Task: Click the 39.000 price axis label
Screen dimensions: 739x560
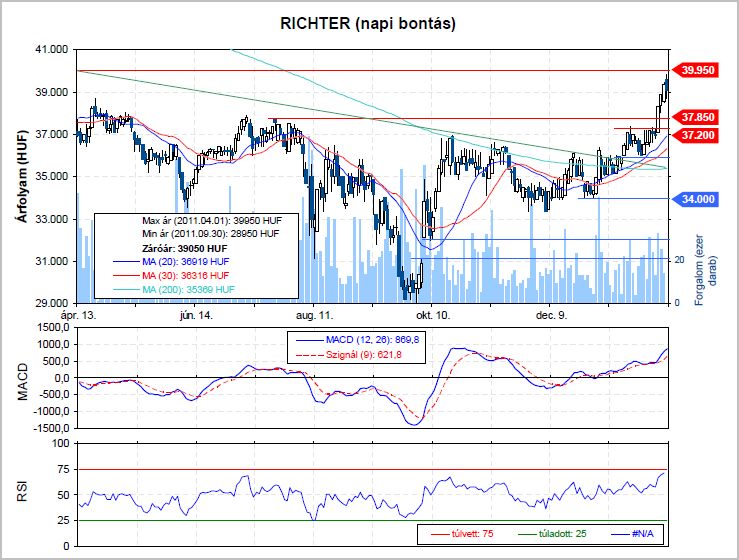Action: pos(51,92)
